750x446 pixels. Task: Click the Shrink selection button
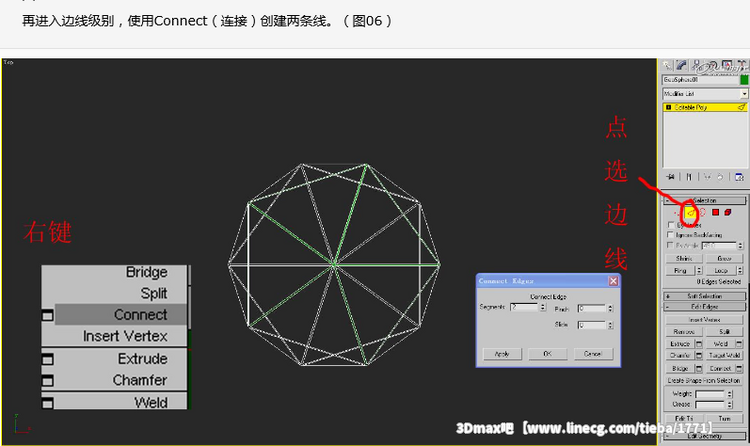(684, 258)
